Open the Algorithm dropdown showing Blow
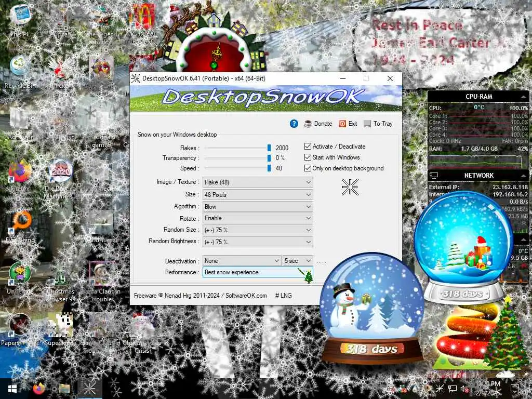The width and height of the screenshot is (532, 399). (x=258, y=206)
